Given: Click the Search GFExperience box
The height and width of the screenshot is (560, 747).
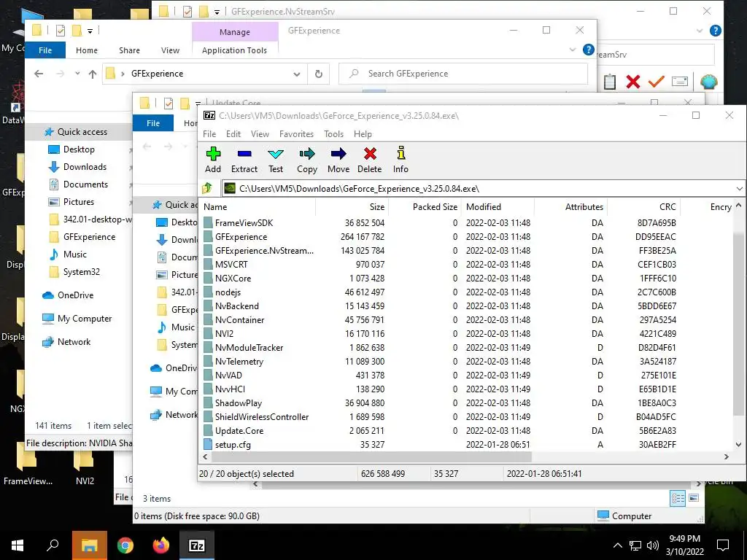Looking at the screenshot, I should coord(463,74).
